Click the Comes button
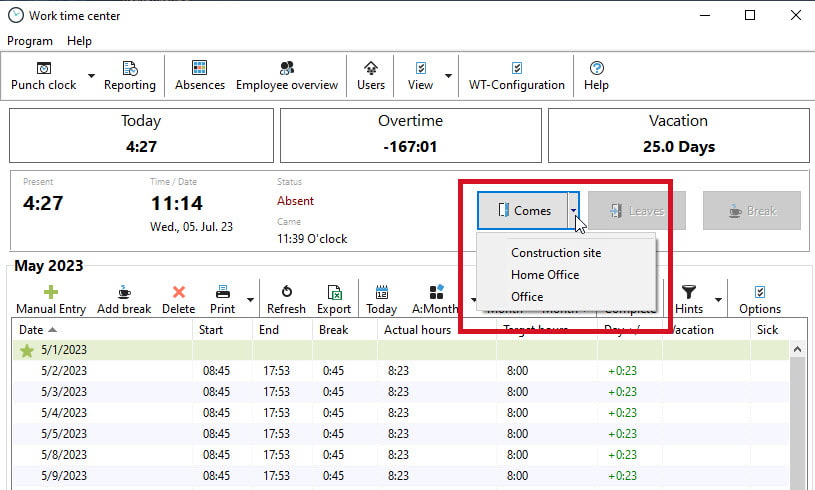815x490 pixels. 523,210
